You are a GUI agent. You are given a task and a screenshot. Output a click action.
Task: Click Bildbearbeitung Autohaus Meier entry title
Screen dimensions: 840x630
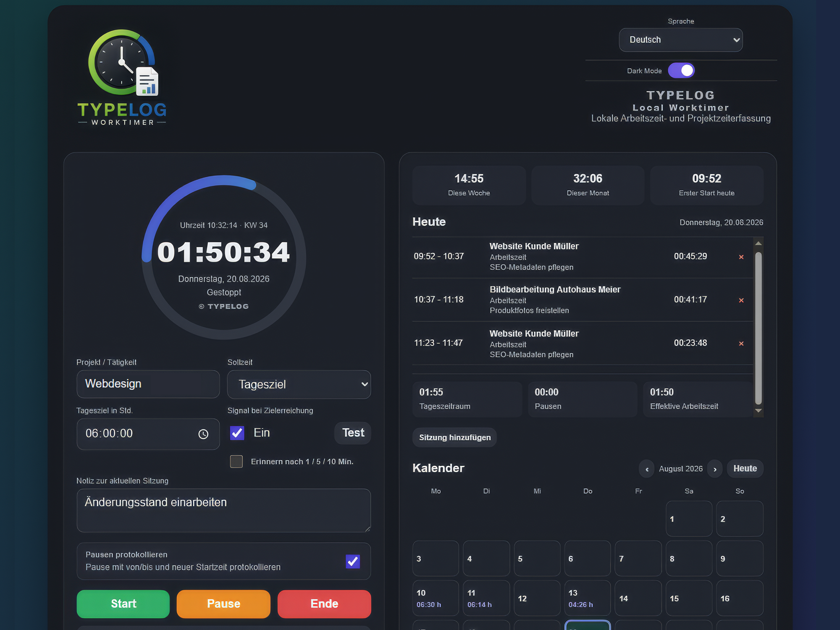click(555, 289)
